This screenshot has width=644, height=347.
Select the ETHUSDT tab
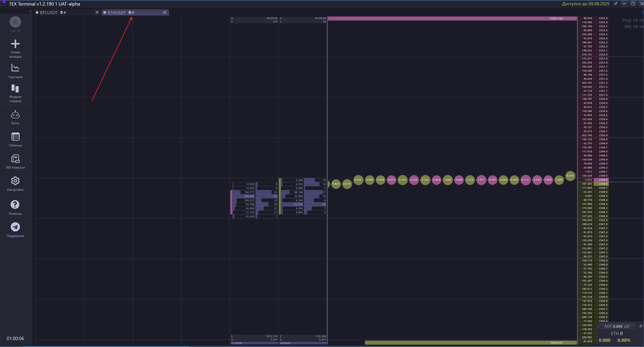117,12
